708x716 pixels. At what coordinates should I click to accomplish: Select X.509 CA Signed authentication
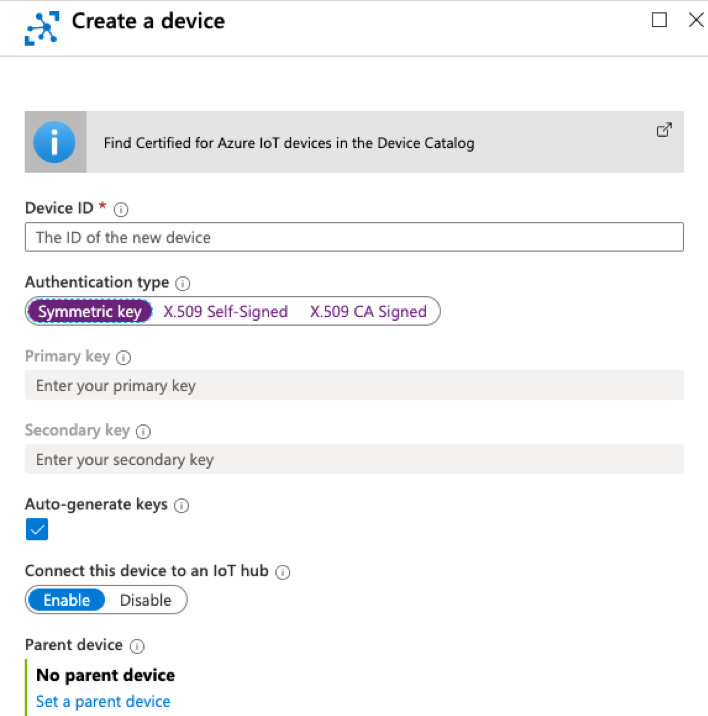(x=368, y=312)
